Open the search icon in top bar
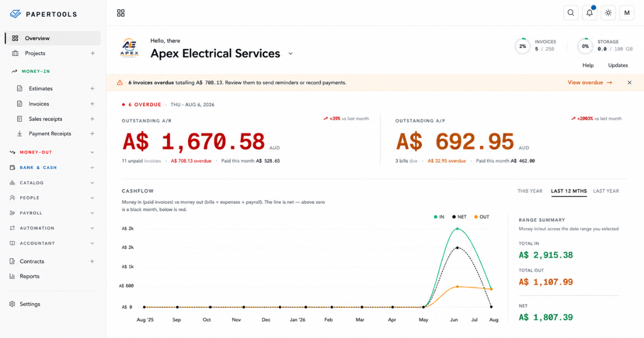The height and width of the screenshot is (338, 644). pos(571,13)
